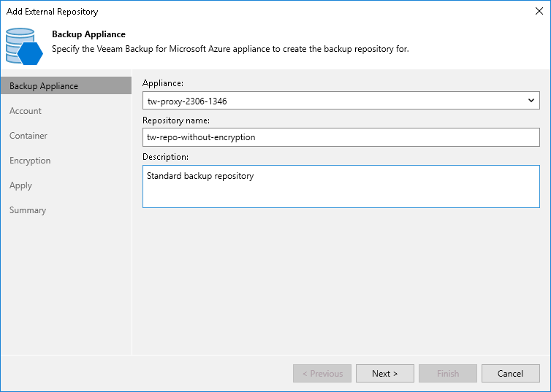Click the 'Add External Repository' window title
The image size is (551, 392).
pyautogui.click(x=53, y=12)
